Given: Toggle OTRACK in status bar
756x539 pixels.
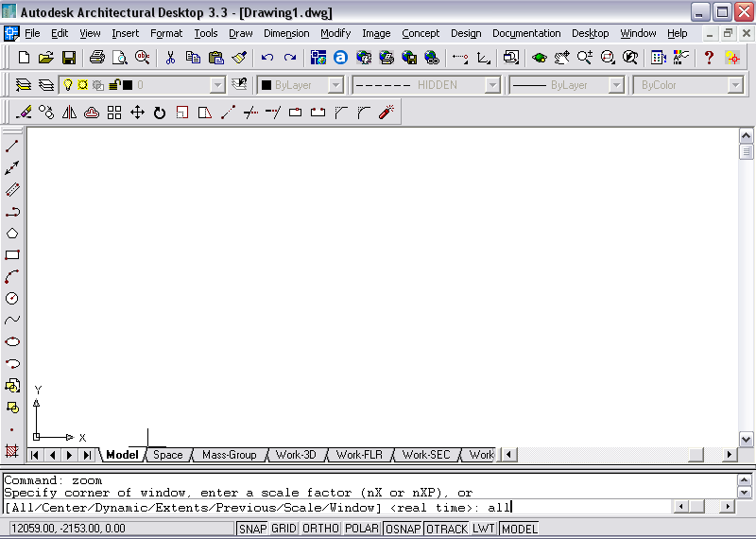Looking at the screenshot, I should (446, 529).
